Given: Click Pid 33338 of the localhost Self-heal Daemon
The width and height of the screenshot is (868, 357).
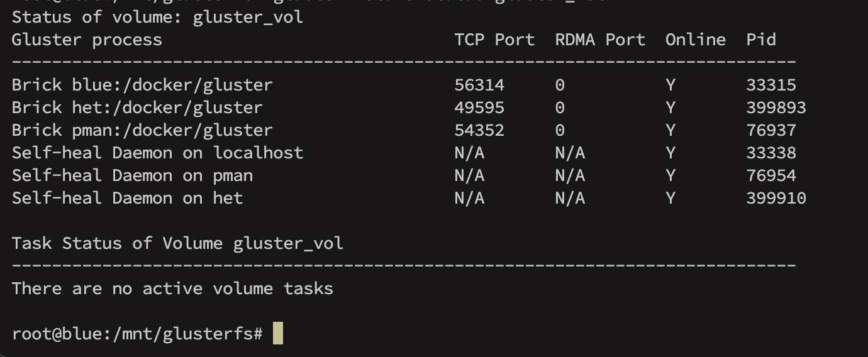Looking at the screenshot, I should point(771,153).
